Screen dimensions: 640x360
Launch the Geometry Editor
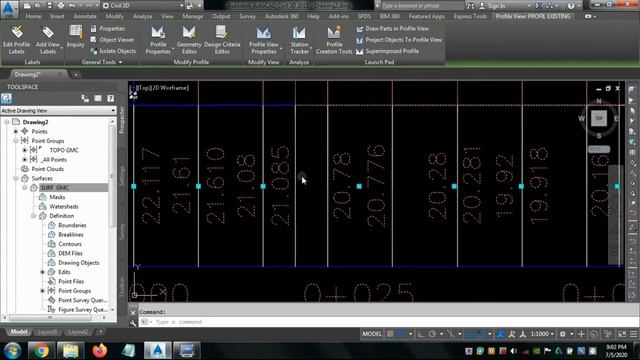point(189,40)
